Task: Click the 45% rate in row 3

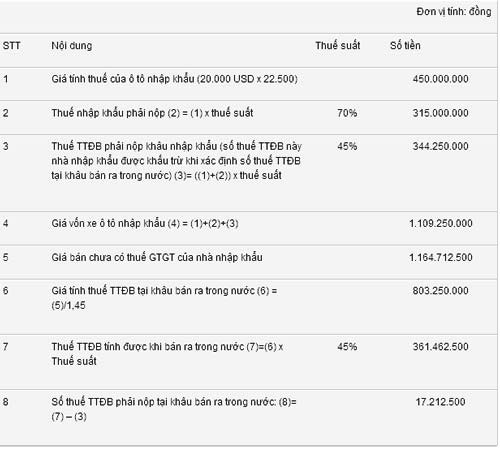Action: 347,146
